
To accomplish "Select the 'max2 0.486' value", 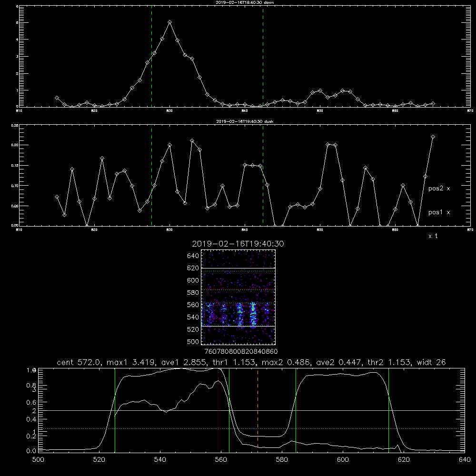I will click(286, 362).
